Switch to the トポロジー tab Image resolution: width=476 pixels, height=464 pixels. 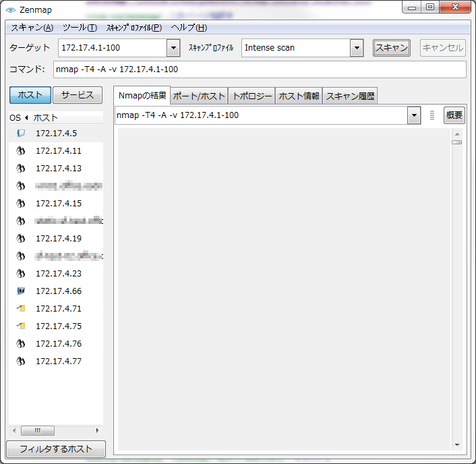251,96
